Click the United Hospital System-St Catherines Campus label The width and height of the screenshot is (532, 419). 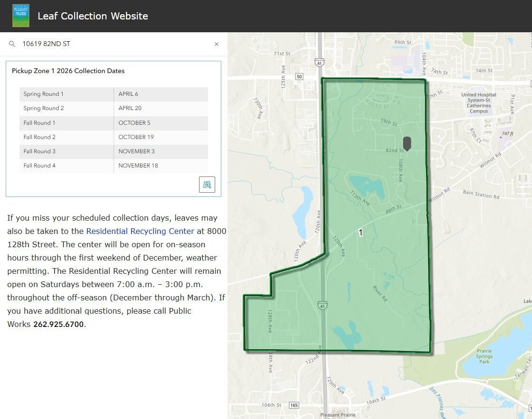tap(479, 103)
